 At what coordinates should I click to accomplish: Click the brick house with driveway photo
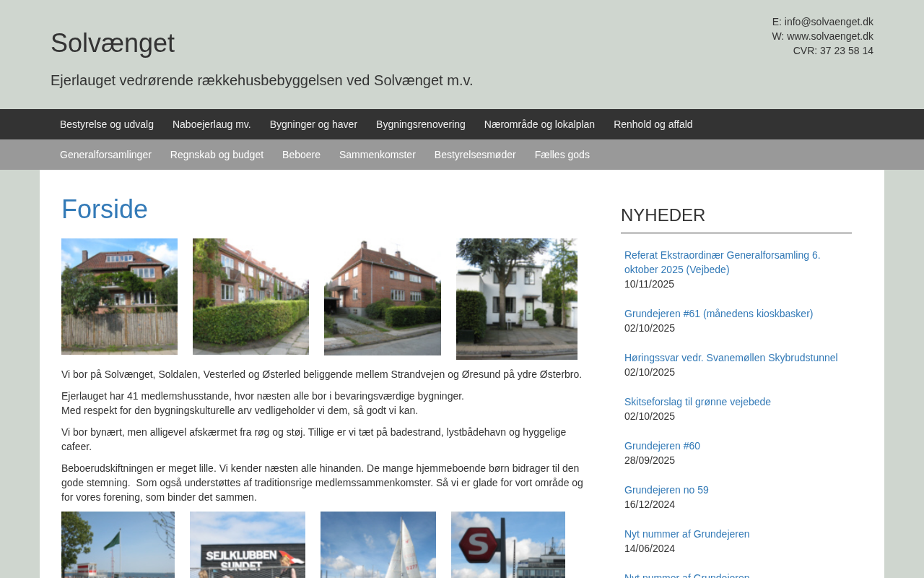click(x=383, y=297)
